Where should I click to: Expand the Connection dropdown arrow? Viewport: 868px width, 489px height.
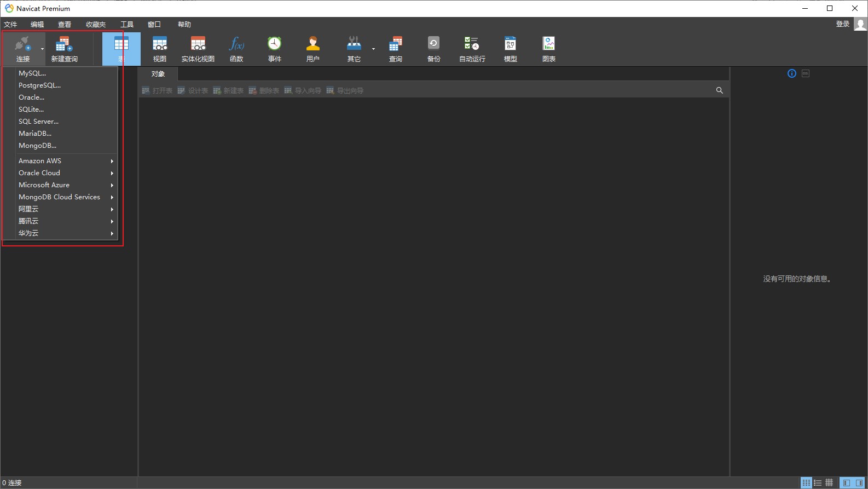click(x=42, y=49)
